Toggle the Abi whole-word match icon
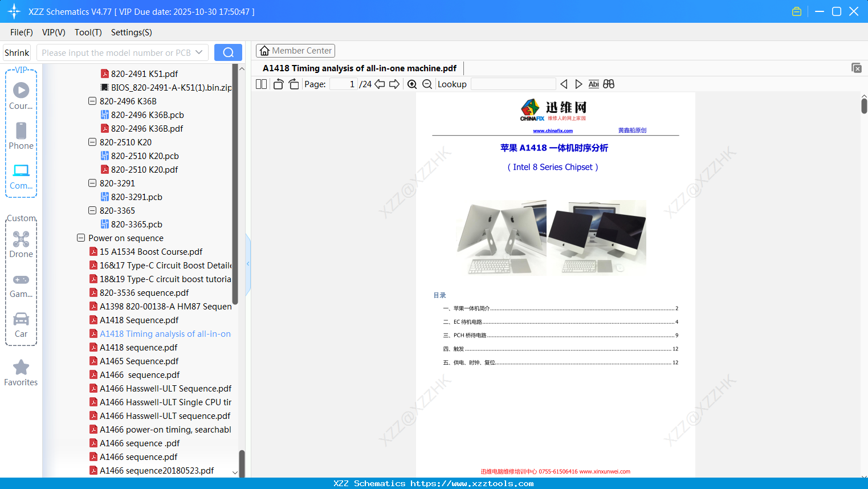The width and height of the screenshot is (868, 489). [593, 84]
